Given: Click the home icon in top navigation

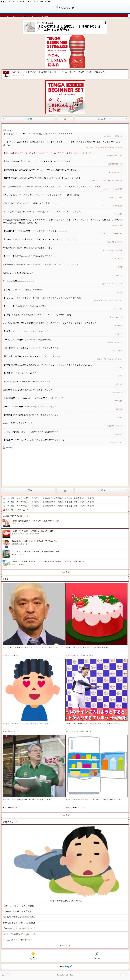Looking at the screenshot, I should tap(65, 119).
